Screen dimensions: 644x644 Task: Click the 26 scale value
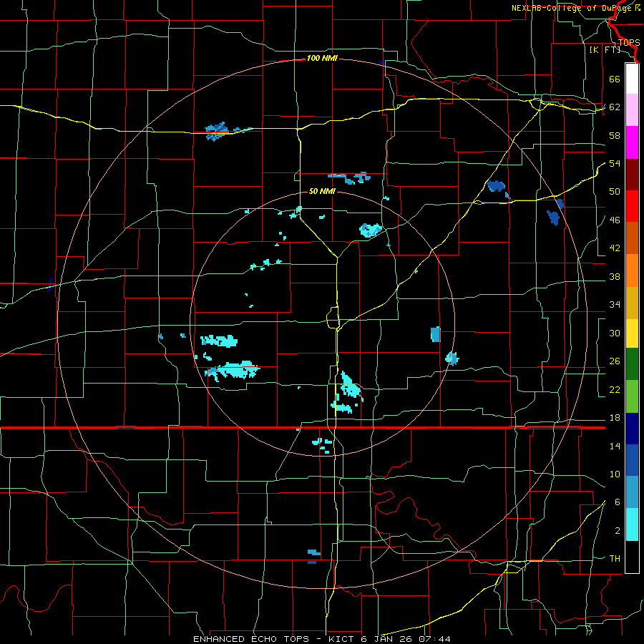615,361
